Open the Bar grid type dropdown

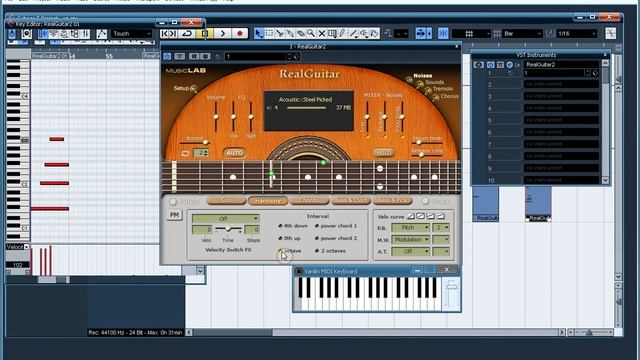pyautogui.click(x=522, y=33)
